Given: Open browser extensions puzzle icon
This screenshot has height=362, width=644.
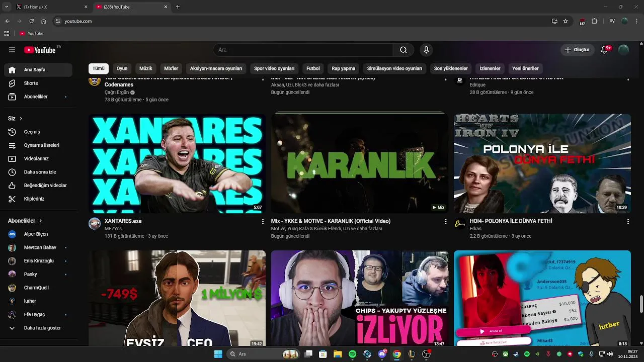Looking at the screenshot, I should click(x=595, y=21).
